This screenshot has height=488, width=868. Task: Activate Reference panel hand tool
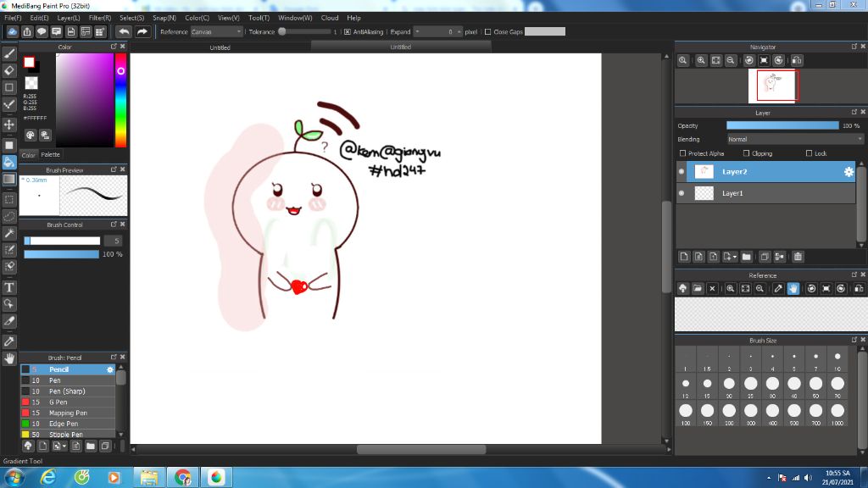(x=793, y=289)
